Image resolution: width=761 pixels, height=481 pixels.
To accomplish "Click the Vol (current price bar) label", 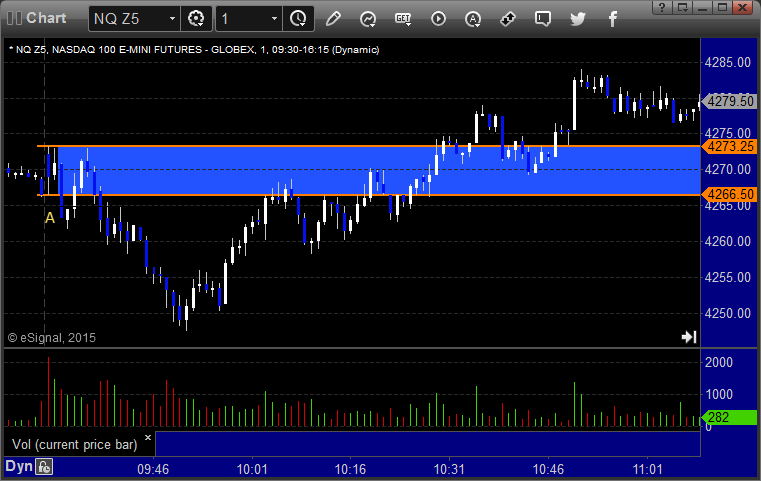I will click(x=75, y=445).
